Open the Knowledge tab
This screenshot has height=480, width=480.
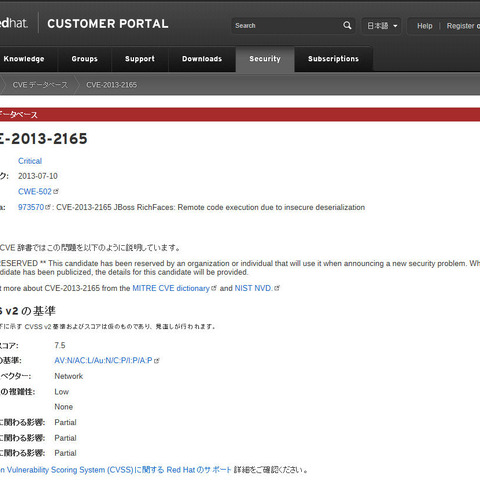(x=24, y=59)
